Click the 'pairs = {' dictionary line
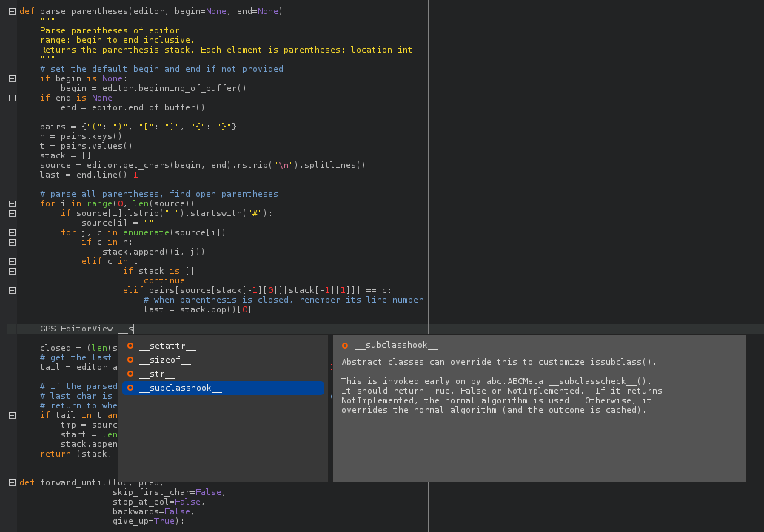 [x=138, y=127]
